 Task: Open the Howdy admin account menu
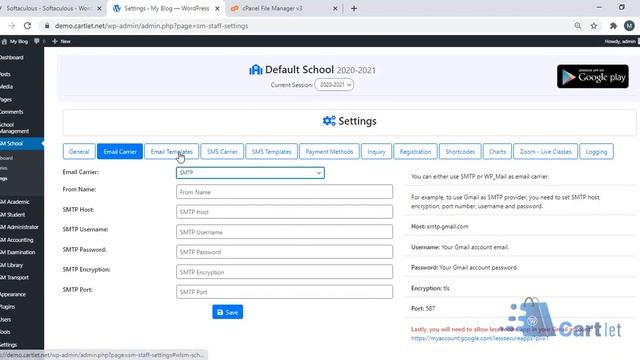[x=621, y=41]
